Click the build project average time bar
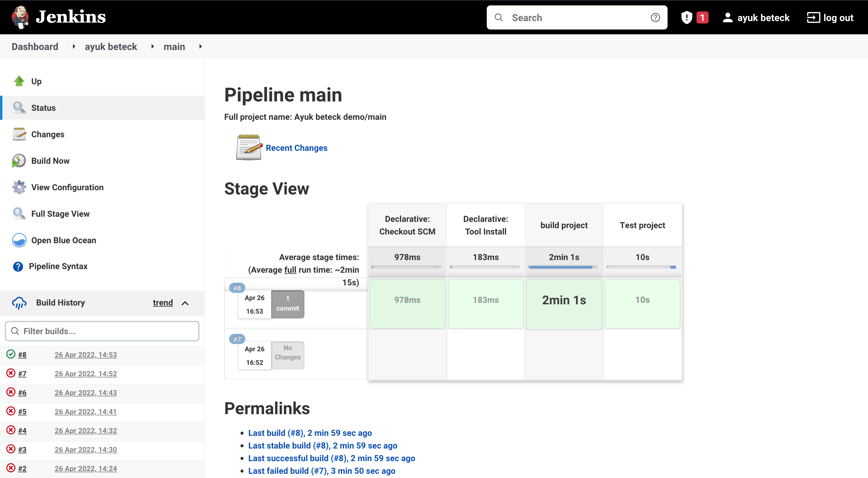This screenshot has width=868, height=478. point(563,267)
